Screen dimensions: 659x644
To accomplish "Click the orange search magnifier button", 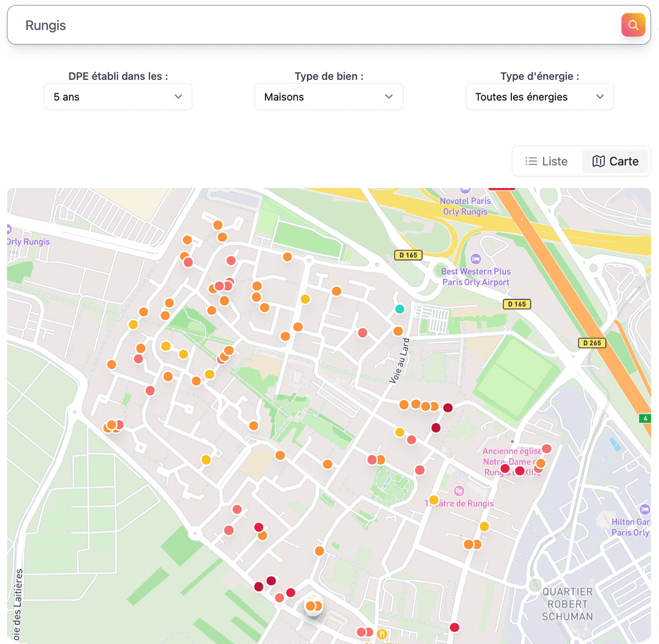I will pos(633,25).
